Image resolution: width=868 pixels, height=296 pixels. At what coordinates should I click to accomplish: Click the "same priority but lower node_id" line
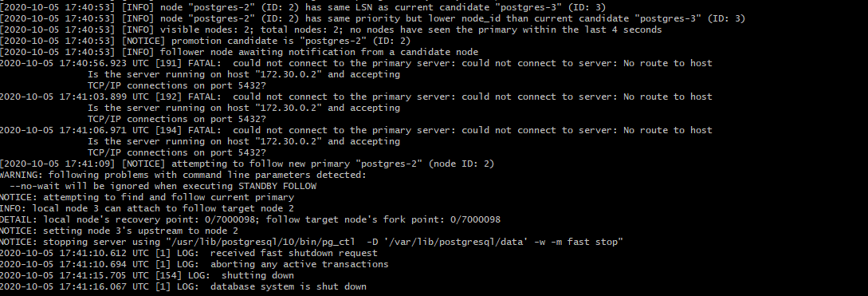click(372, 19)
